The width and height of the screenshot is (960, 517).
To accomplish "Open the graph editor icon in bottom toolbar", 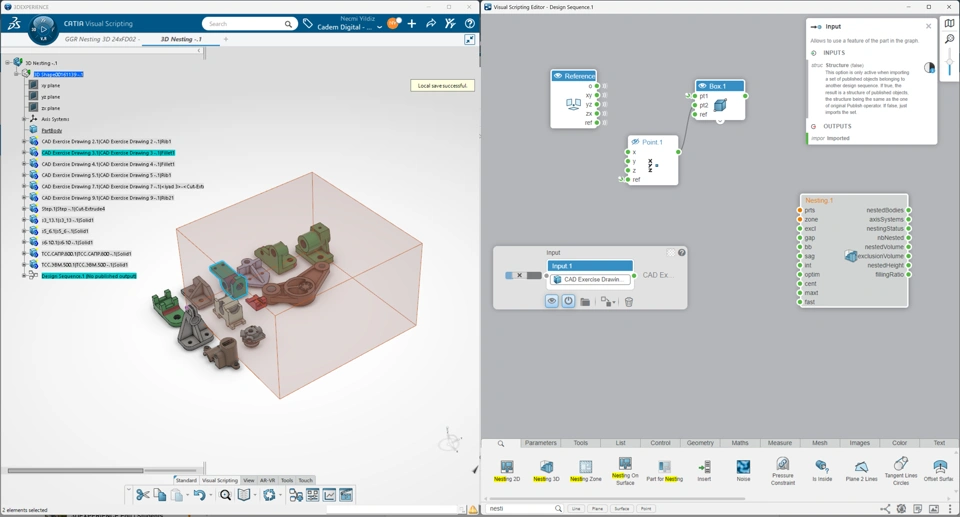I will tap(296, 495).
